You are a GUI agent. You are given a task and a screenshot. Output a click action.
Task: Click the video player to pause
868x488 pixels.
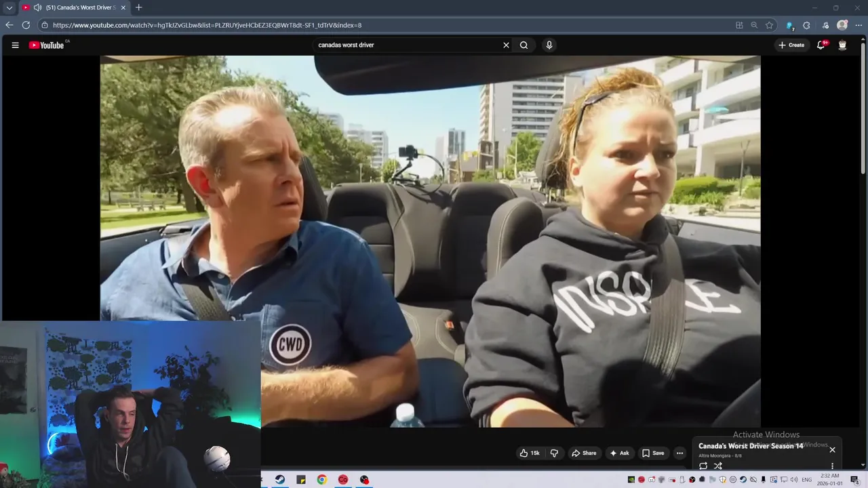click(430, 241)
